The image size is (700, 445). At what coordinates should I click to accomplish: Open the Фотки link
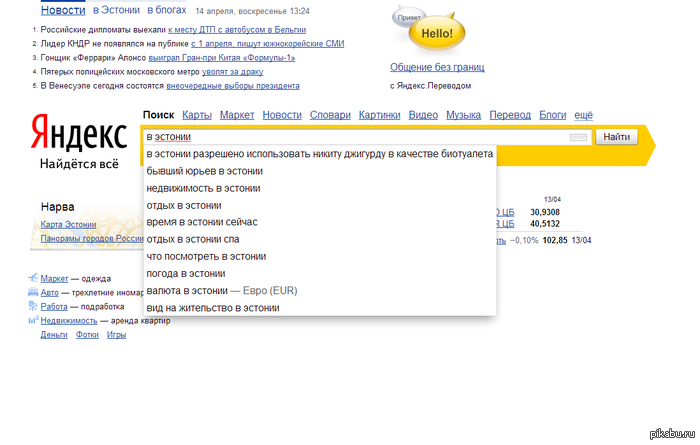click(87, 335)
